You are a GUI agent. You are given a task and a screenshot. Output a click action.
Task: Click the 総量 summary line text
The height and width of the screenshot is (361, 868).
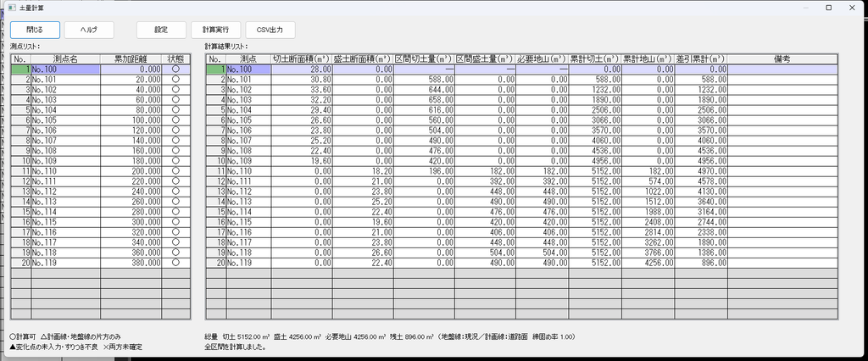tap(390, 336)
